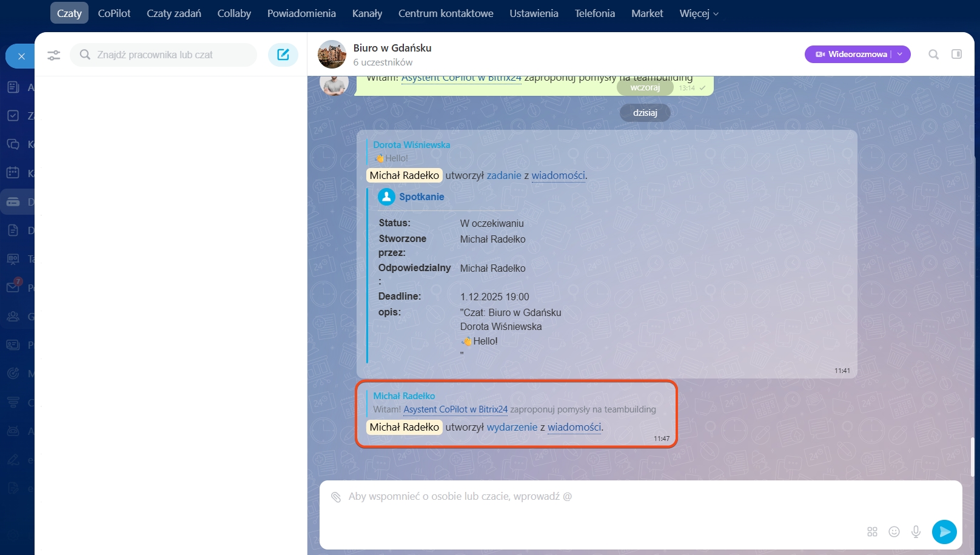Open chat list filter settings icon
This screenshot has height=555, width=980.
[54, 55]
